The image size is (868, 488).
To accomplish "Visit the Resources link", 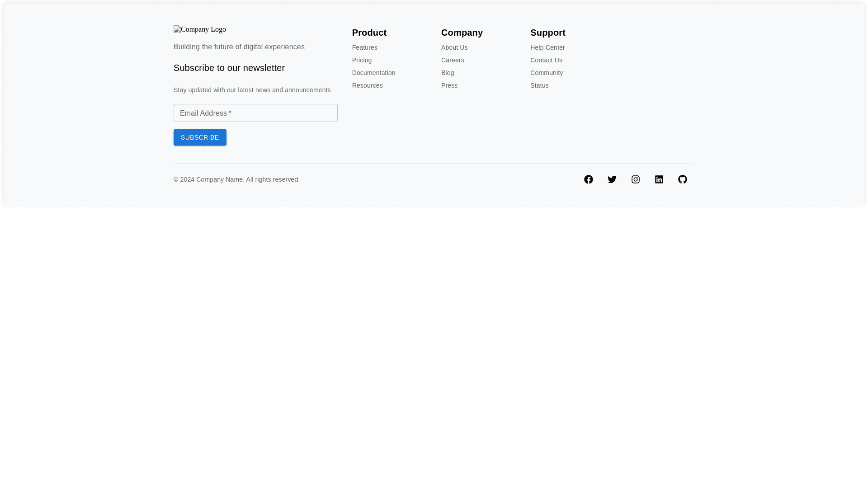I will (x=367, y=85).
